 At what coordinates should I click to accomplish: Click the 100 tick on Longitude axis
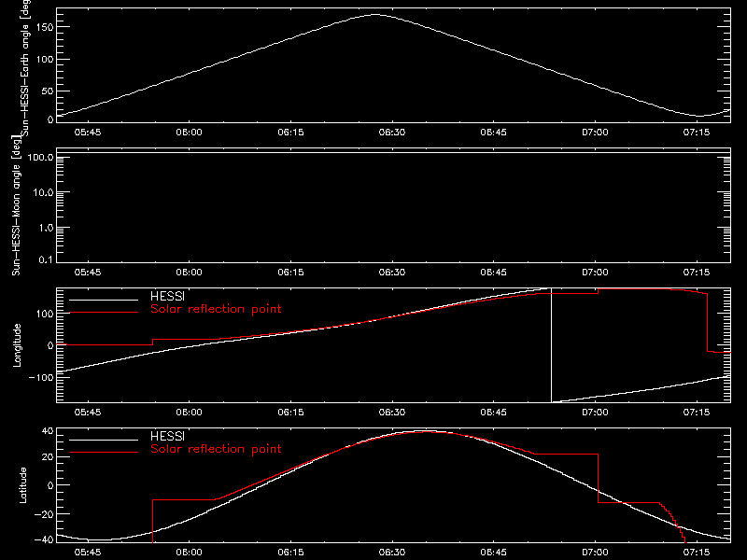tap(44, 314)
